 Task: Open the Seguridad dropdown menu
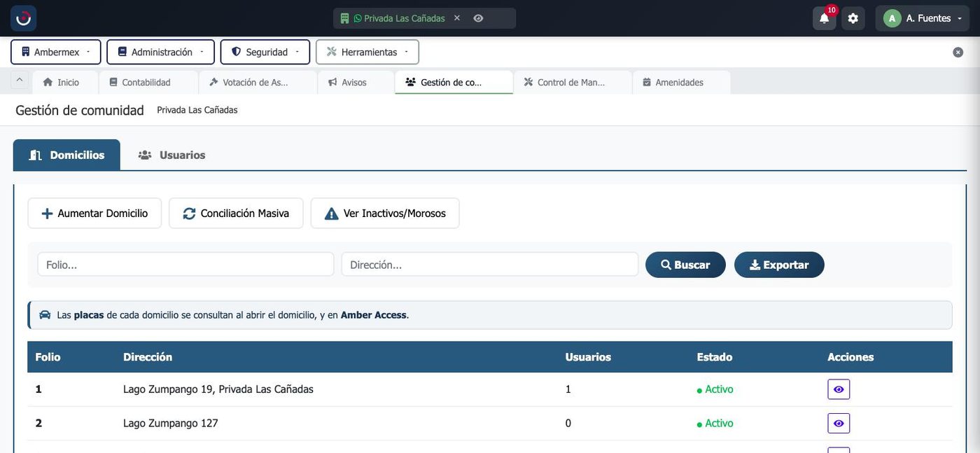coord(265,52)
